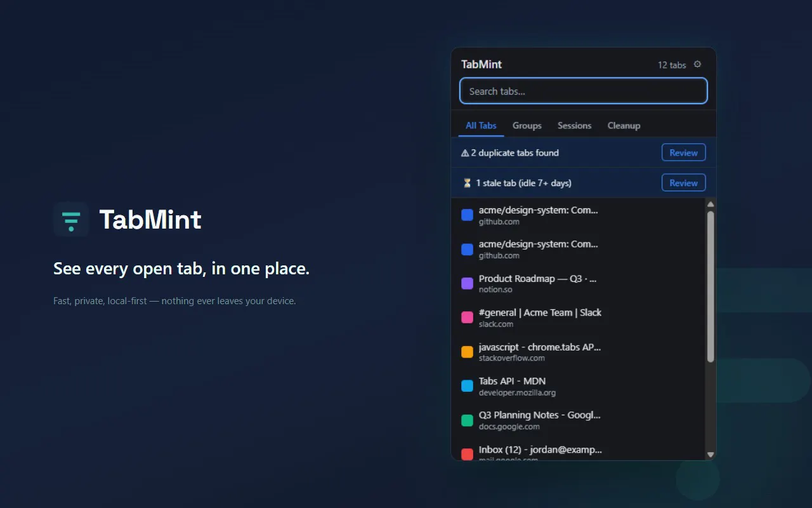Click the TabMint popup title
Image resolution: width=812 pixels, height=508 pixels.
click(x=481, y=64)
